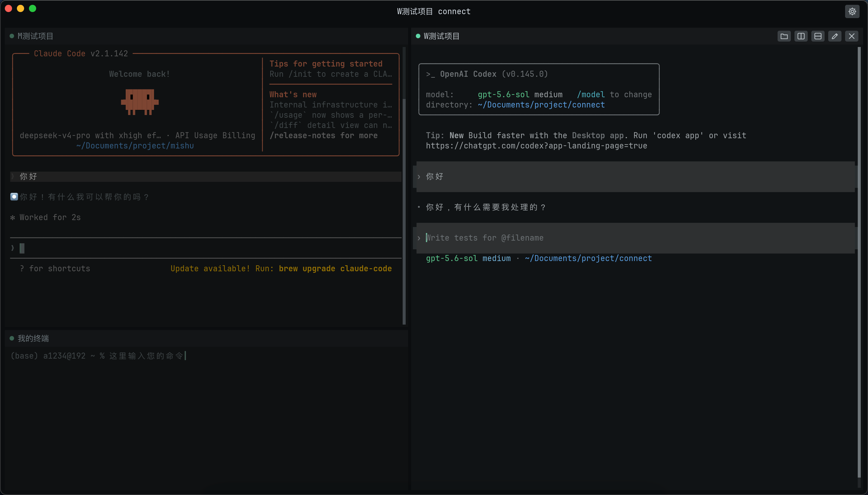Click the "Tips for getting started" heading
Screen dimensions: 868x495
click(326, 64)
